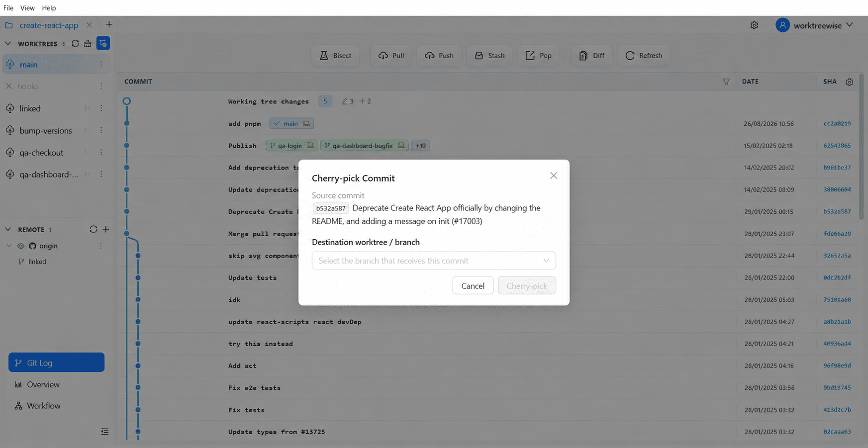The image size is (868, 448).
Task: Click the Cherry-pick confirm button
Action: click(x=527, y=285)
